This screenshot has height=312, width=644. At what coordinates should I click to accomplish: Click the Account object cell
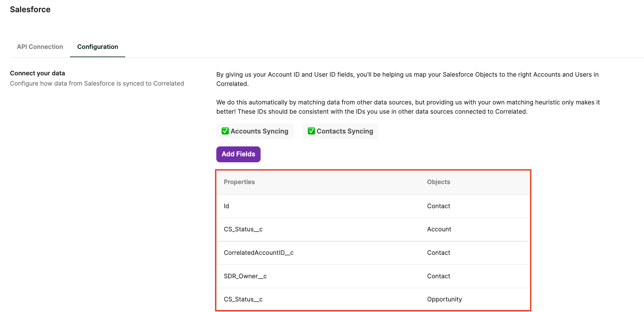439,229
